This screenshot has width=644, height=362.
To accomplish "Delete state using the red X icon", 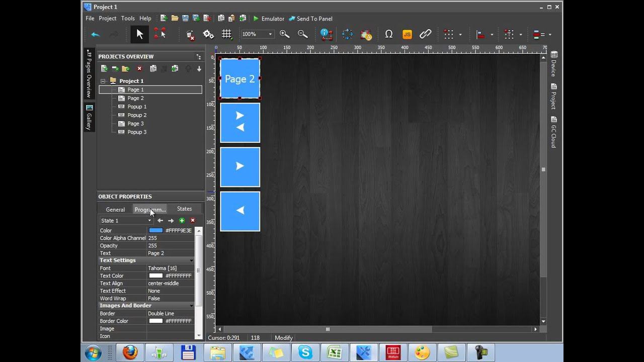I will 192,221.
